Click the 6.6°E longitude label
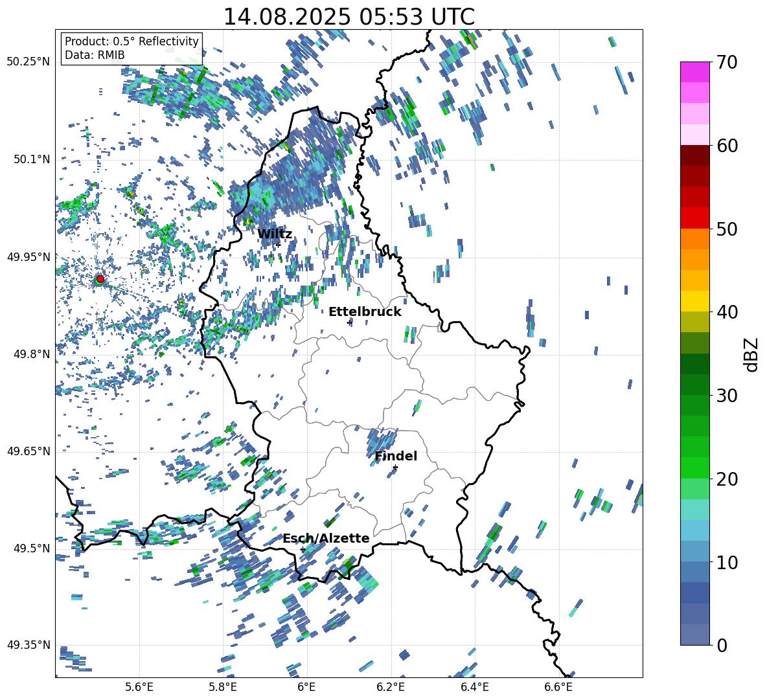767x700 pixels. [558, 687]
